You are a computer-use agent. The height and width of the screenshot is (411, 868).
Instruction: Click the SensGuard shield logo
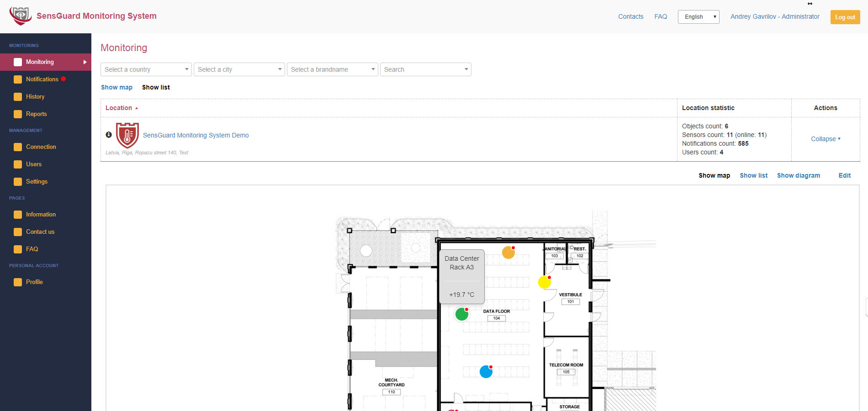pos(20,15)
